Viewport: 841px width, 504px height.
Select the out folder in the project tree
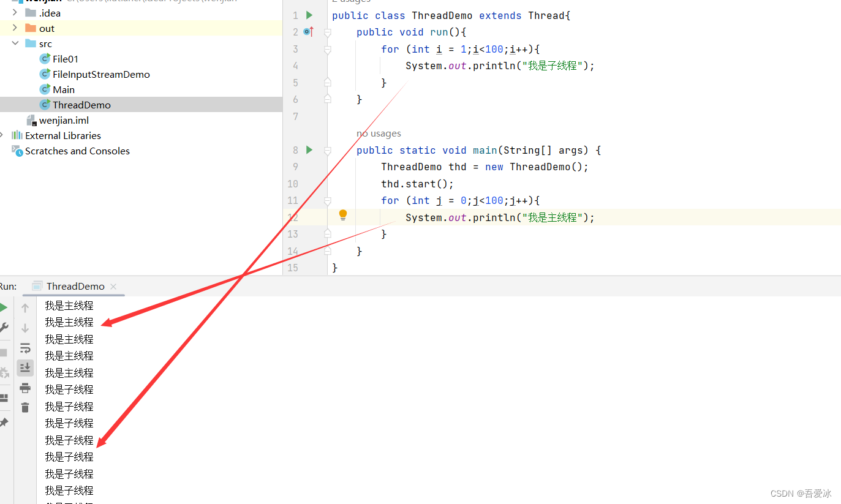point(47,28)
